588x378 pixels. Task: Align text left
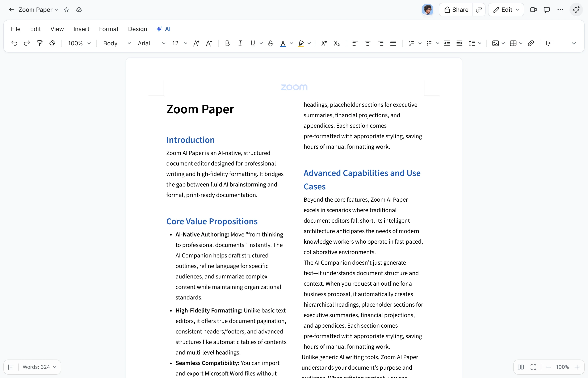[x=355, y=43]
